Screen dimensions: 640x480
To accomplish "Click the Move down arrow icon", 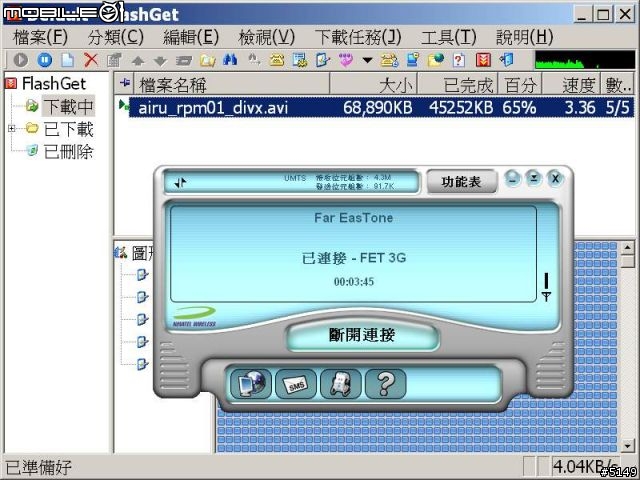I will pos(160,61).
